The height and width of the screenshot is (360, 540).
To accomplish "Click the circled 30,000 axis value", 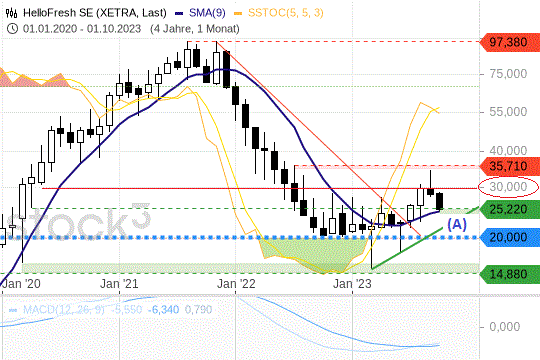I will point(508,187).
